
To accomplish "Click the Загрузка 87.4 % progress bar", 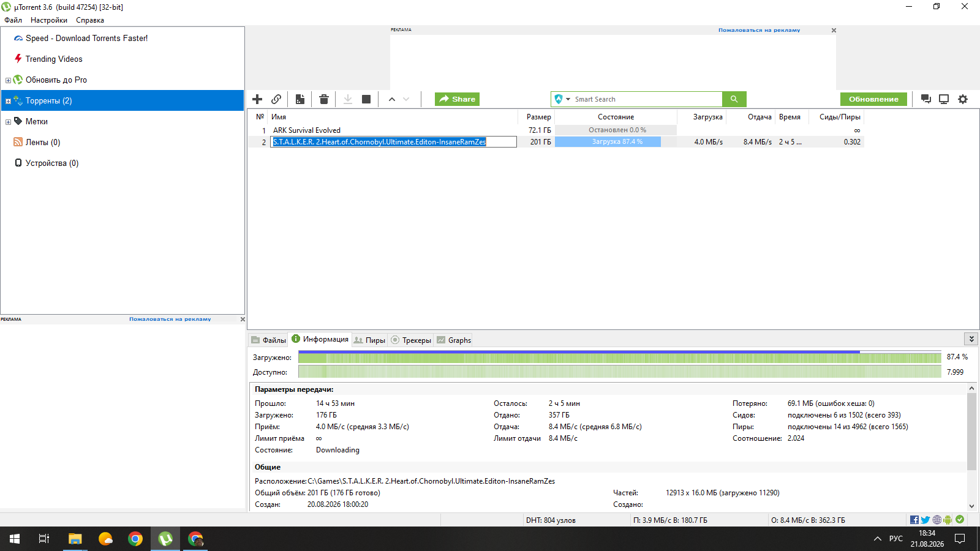I will (x=616, y=142).
